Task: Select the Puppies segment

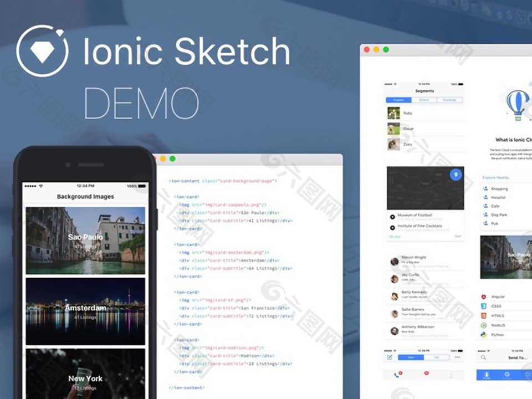Action: tap(398, 100)
